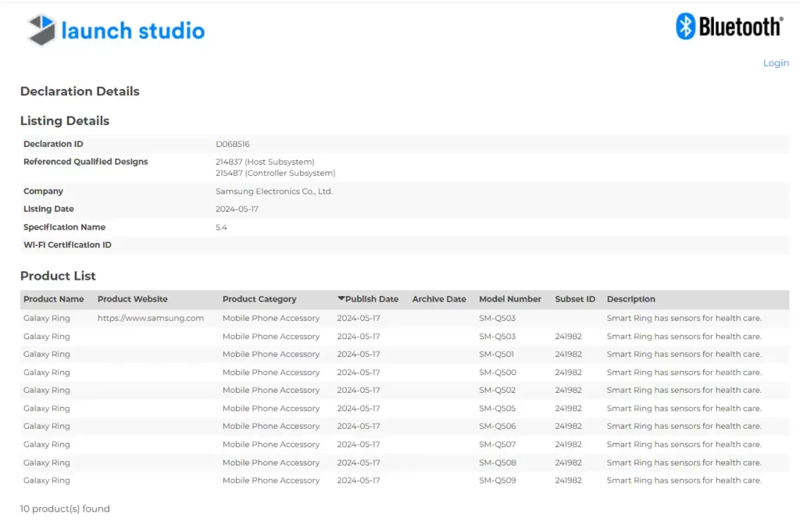
Task: Click Mobile Phone Accessory in SM-Q508 row
Action: coord(271,462)
